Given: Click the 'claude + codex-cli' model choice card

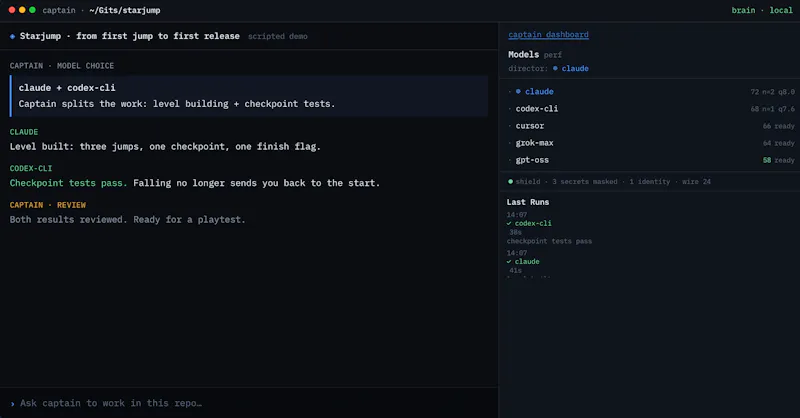Looking at the screenshot, I should click(249, 96).
